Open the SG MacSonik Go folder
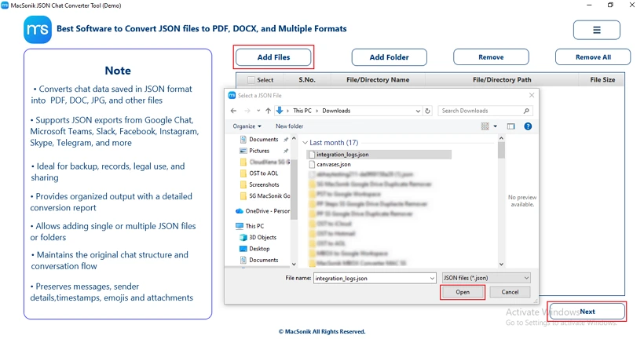Viewport: 644px width, 343px height. tap(269, 196)
